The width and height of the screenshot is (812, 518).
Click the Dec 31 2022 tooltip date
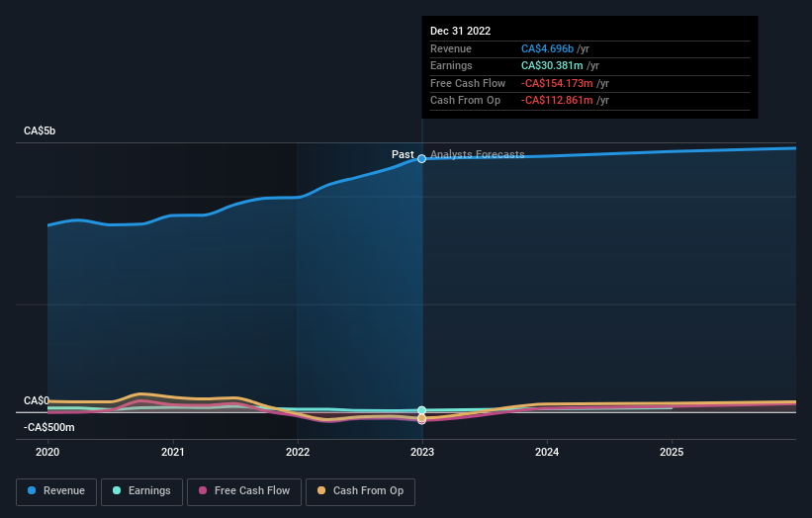coord(460,31)
